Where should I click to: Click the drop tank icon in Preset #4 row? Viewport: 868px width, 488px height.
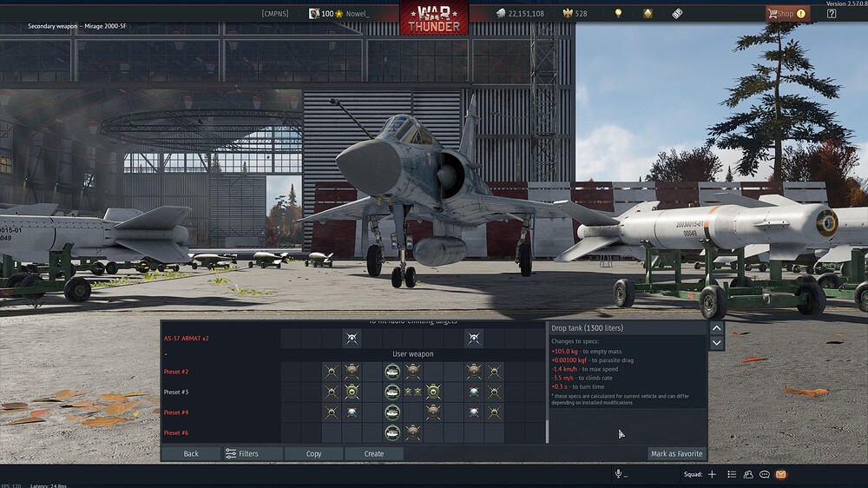click(392, 412)
